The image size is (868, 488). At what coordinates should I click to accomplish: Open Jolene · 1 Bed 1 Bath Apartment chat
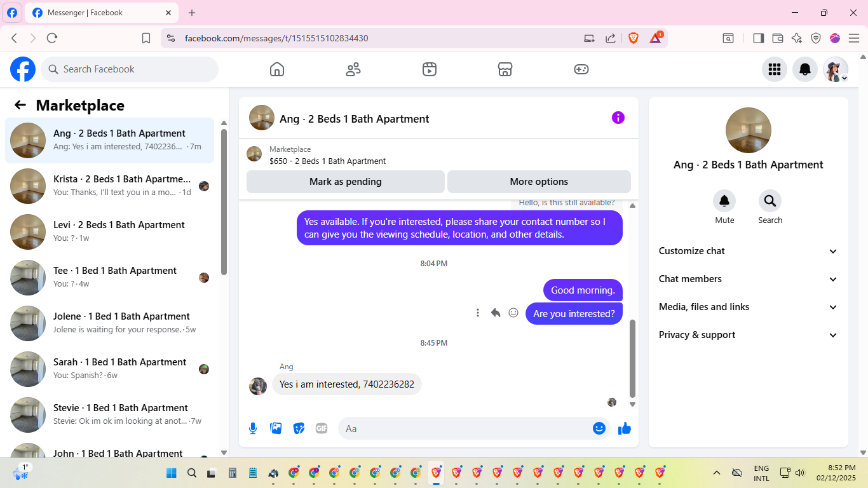point(110,323)
